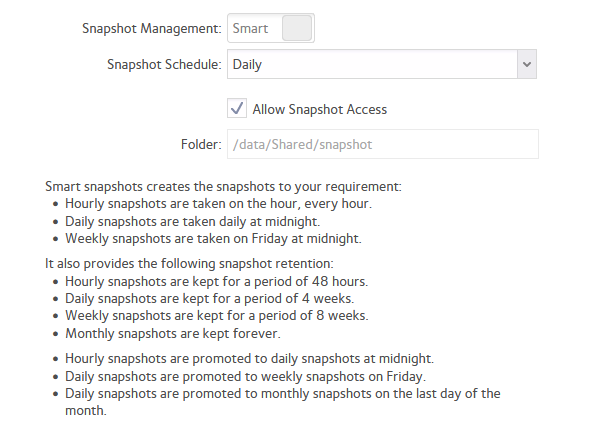Click the /data/Shared/snapshot folder field

pyautogui.click(x=383, y=144)
